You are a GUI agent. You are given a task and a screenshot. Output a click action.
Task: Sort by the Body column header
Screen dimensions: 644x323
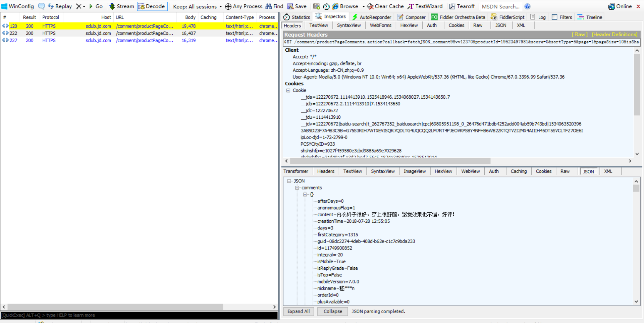pyautogui.click(x=188, y=17)
